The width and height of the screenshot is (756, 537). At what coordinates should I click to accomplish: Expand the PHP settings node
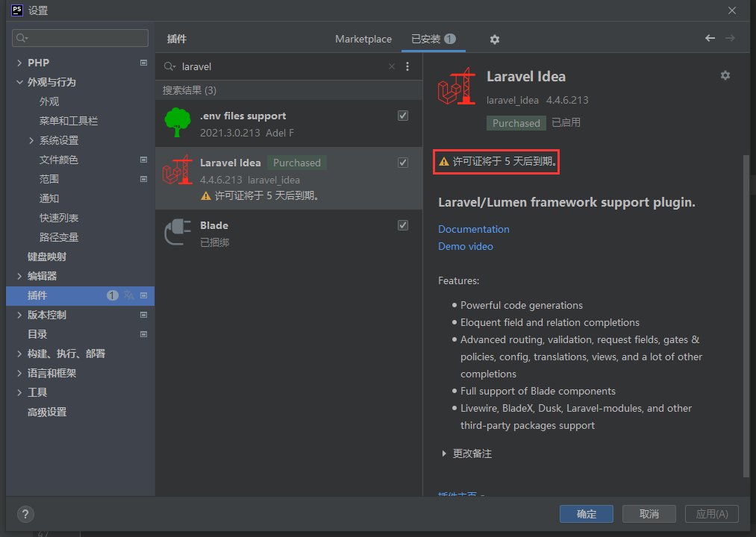(x=19, y=63)
